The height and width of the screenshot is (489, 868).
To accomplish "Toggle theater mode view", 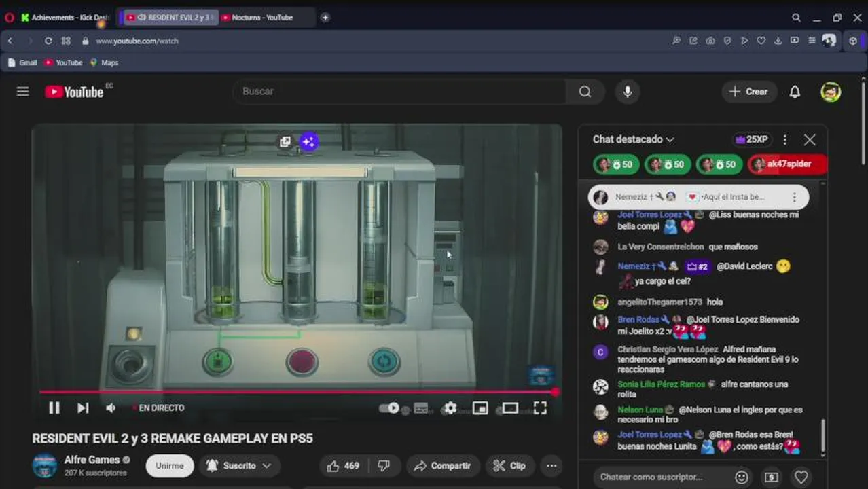I will click(x=510, y=408).
